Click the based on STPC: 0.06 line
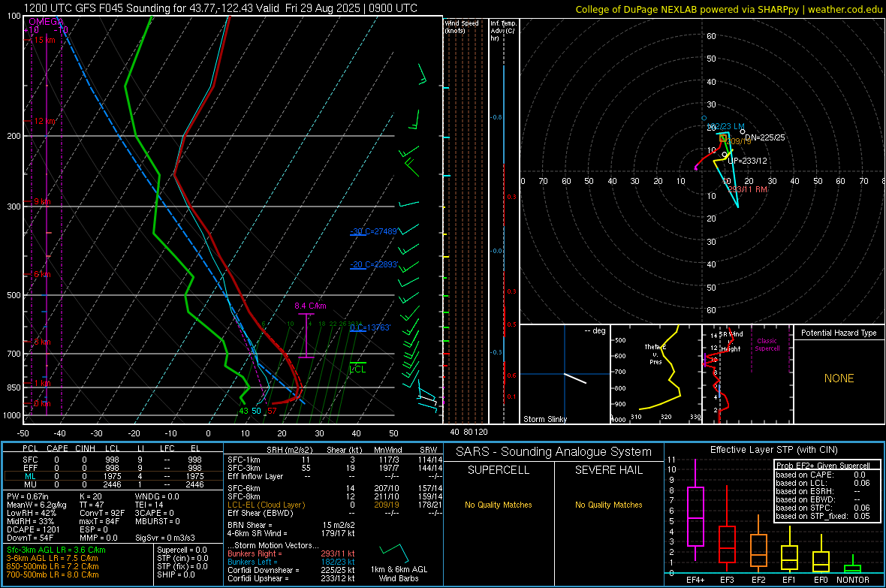Image resolution: width=886 pixels, height=588 pixels. tap(823, 508)
